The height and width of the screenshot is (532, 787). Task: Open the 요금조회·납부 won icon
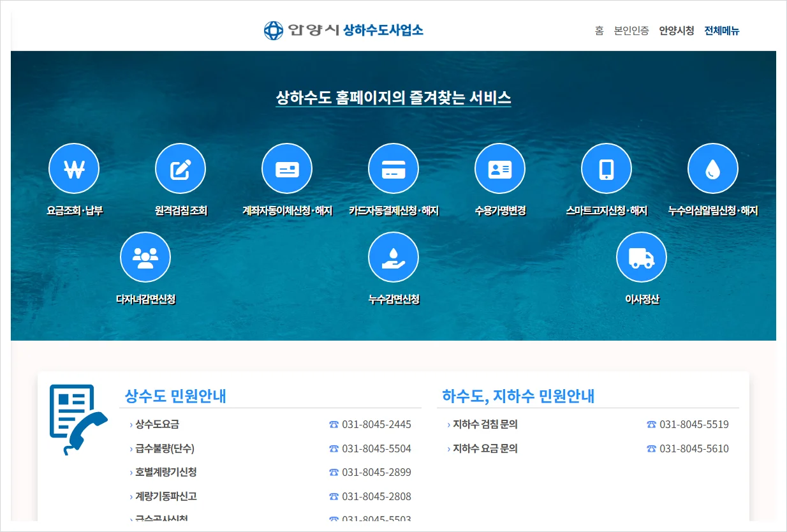tap(74, 168)
